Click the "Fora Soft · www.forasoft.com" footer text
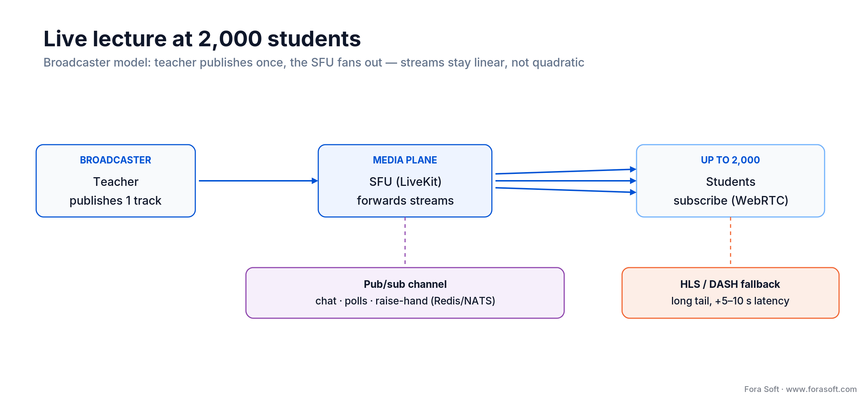This screenshot has width=868, height=405. coord(800,389)
